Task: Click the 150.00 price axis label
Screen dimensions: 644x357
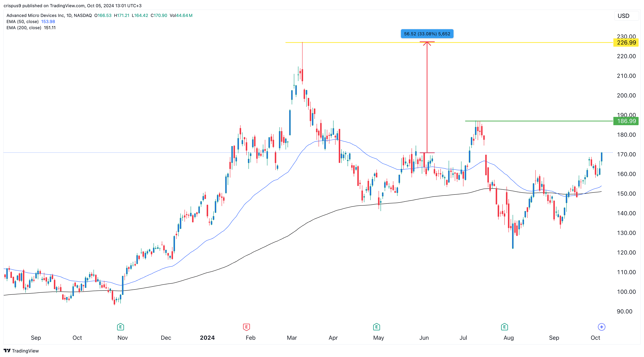Action: (626, 193)
